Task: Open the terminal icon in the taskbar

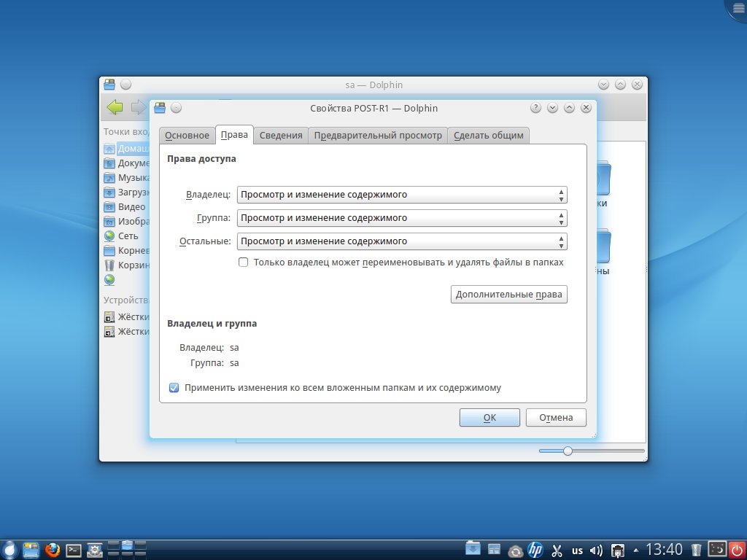Action: [74, 551]
